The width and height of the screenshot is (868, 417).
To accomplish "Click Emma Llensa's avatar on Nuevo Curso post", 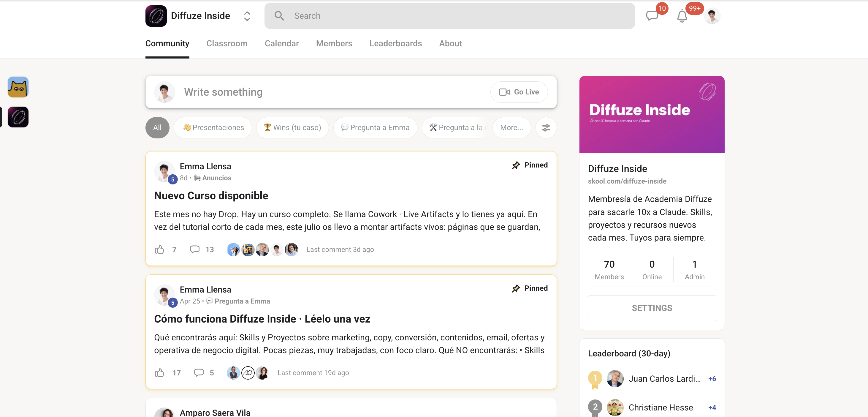I will click(x=164, y=172).
